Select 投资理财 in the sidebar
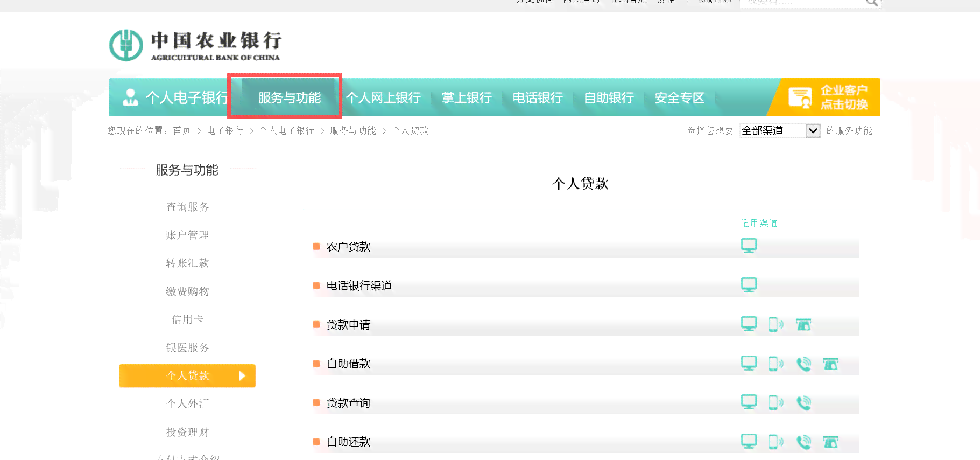The image size is (980, 460). [x=187, y=432]
